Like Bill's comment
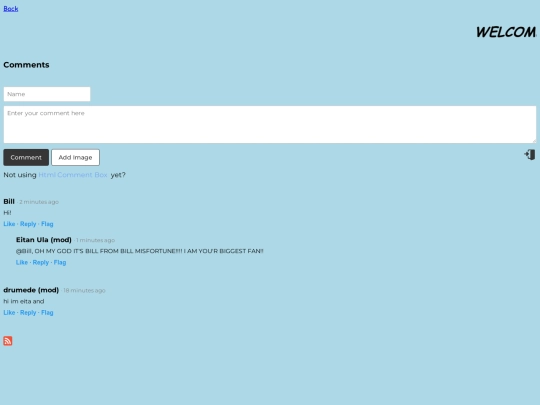Screen dimensions: 540x405 9,224
